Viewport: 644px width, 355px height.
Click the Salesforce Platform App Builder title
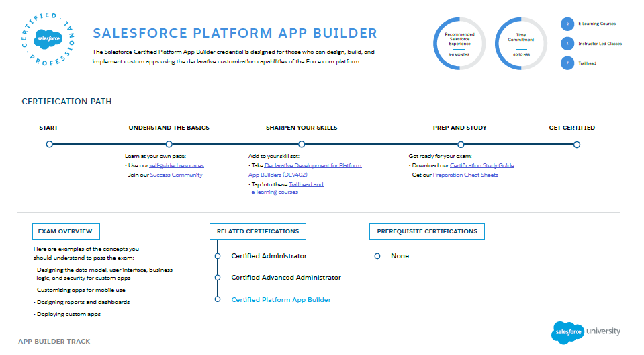235,34
